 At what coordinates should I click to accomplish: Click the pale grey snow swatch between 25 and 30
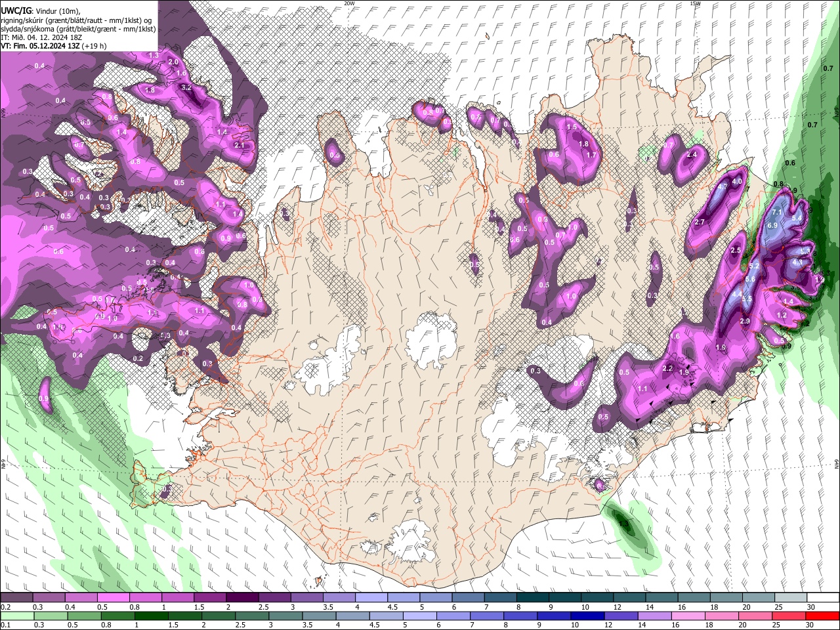791,598
